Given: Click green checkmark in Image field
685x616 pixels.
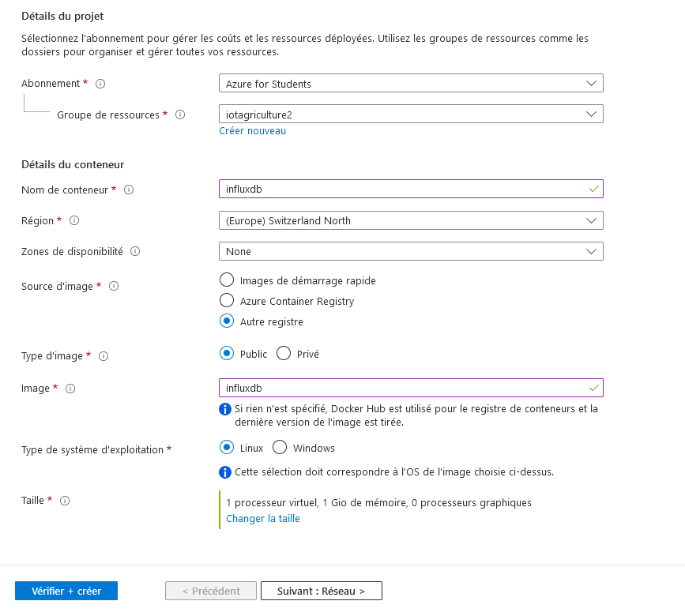Looking at the screenshot, I should [593, 388].
